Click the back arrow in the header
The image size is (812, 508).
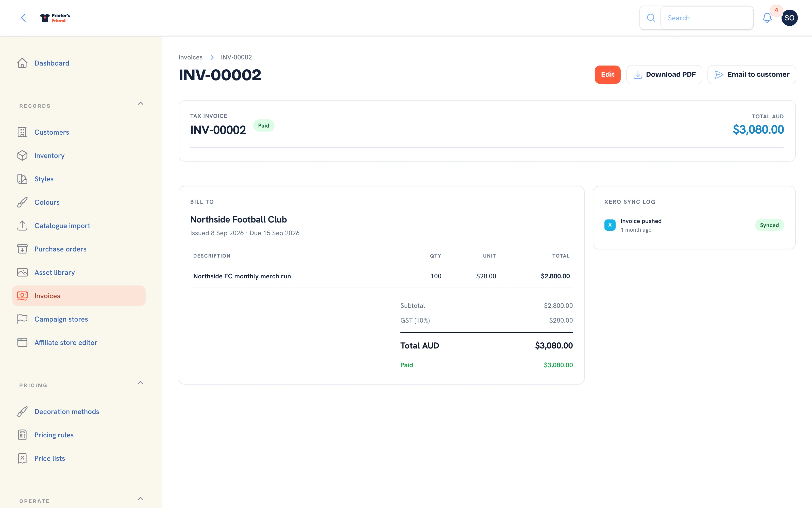24,18
